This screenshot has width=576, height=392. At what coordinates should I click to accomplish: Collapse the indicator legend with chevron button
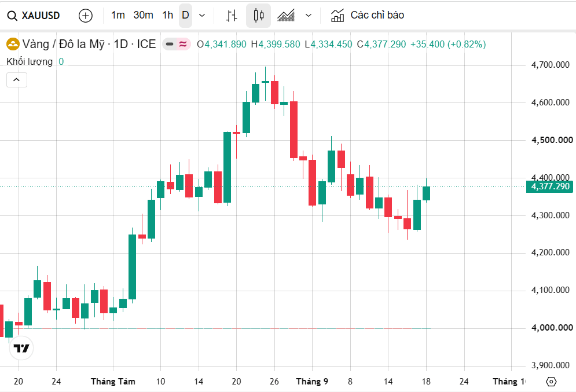(x=17, y=80)
